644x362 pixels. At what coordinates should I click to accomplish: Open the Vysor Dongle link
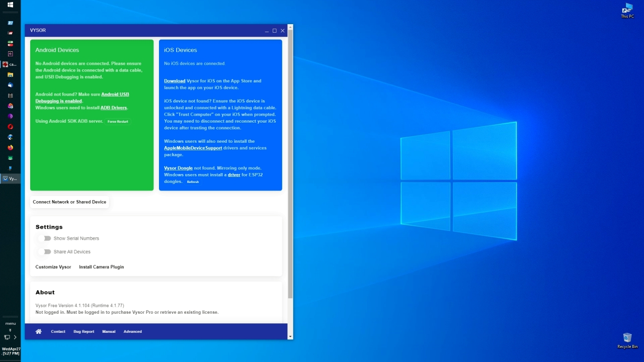click(178, 168)
